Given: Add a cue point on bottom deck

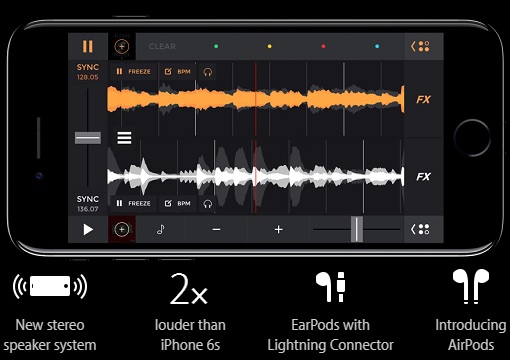Looking at the screenshot, I should (x=122, y=229).
